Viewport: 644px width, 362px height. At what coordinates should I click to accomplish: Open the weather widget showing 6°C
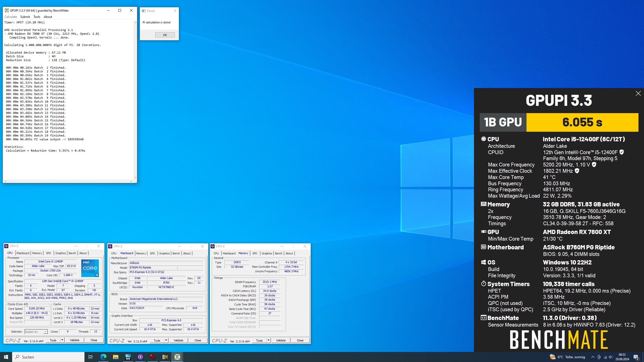coord(567,357)
